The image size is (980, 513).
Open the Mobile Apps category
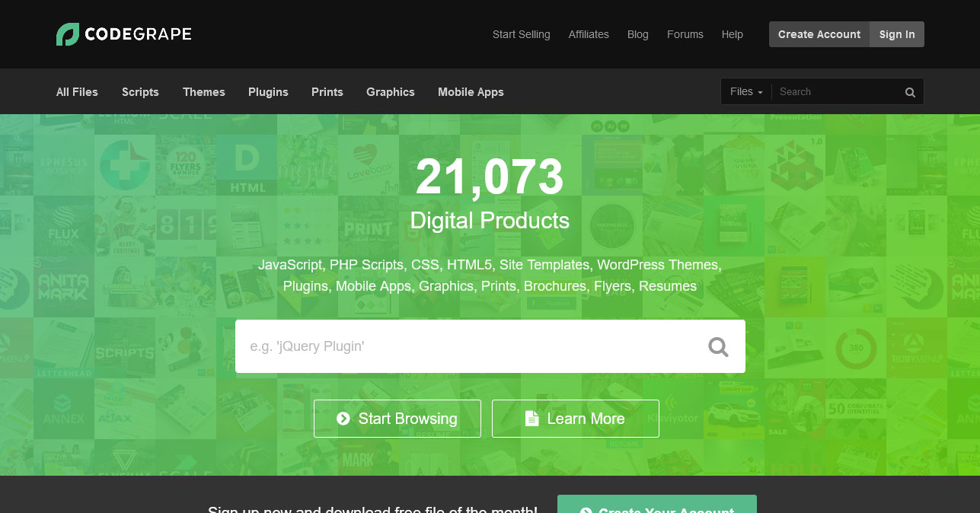pos(471,92)
